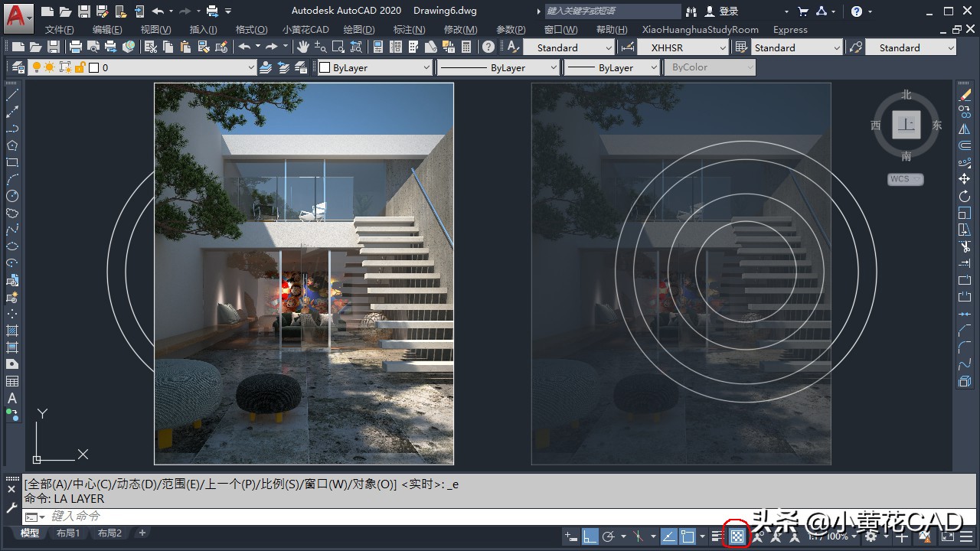Click the ViewCube 上 top face

point(906,125)
